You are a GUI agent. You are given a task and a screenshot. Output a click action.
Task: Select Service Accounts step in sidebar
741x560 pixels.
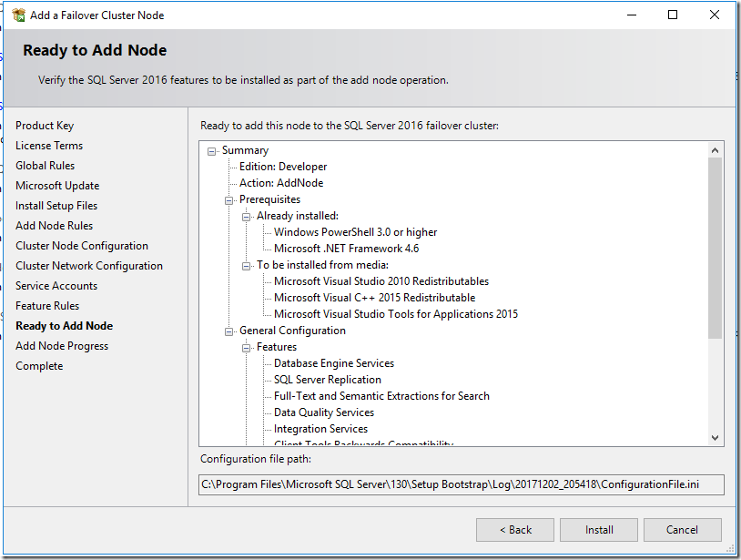click(56, 286)
